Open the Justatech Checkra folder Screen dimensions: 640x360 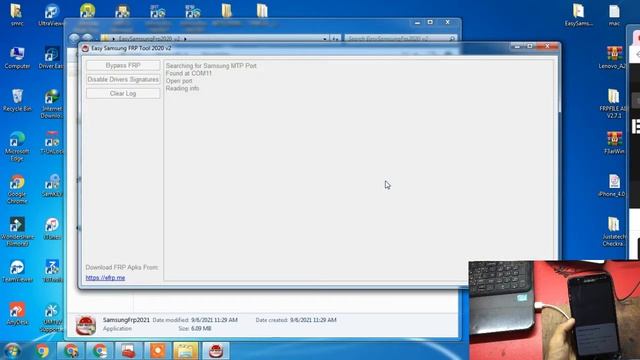pyautogui.click(x=613, y=232)
